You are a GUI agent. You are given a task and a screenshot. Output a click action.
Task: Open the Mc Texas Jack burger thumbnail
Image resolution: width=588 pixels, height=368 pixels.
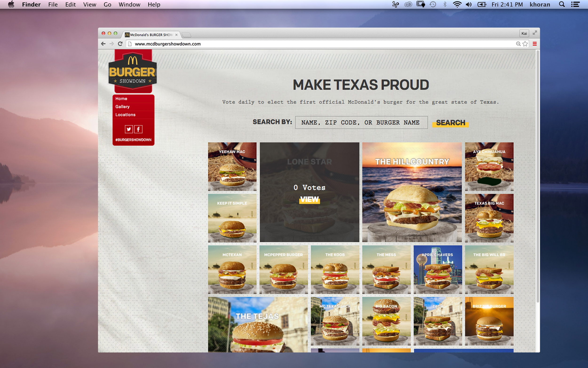[335, 321]
